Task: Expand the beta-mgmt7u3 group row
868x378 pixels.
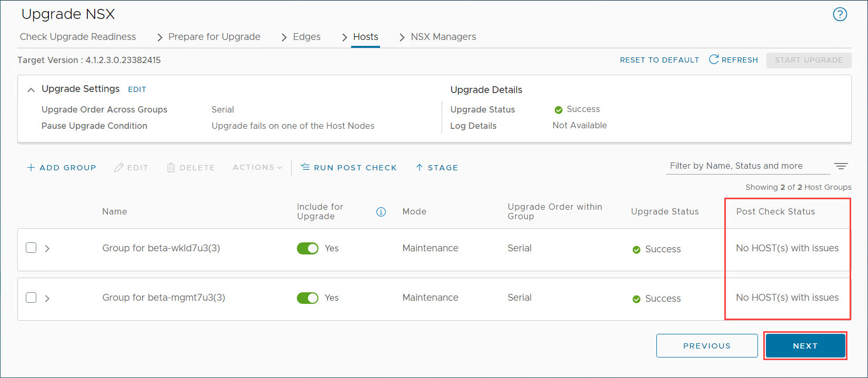Action: [47, 298]
